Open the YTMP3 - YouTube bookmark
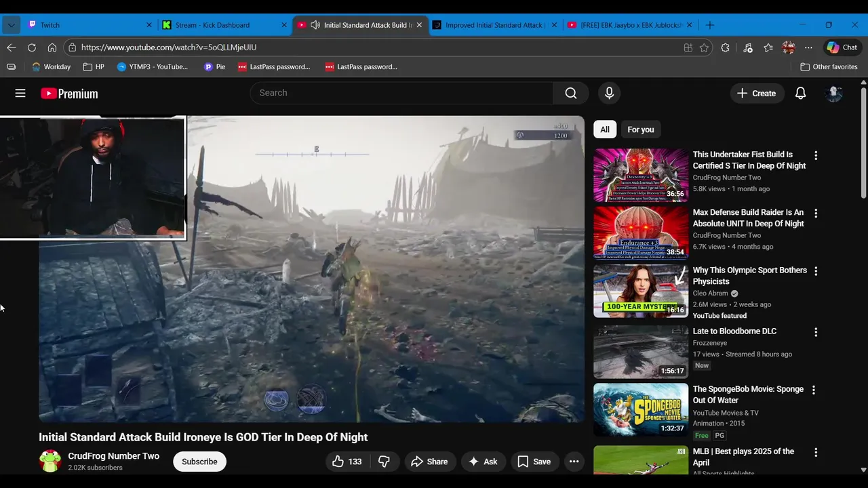Screen dimensions: 868x488 coord(153,66)
